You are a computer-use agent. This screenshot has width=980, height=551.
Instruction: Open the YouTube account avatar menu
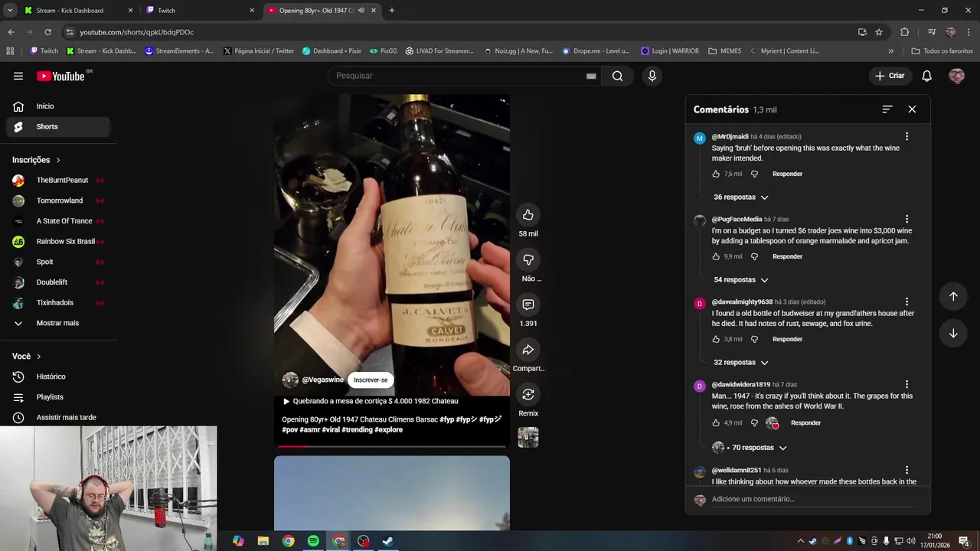tap(956, 76)
